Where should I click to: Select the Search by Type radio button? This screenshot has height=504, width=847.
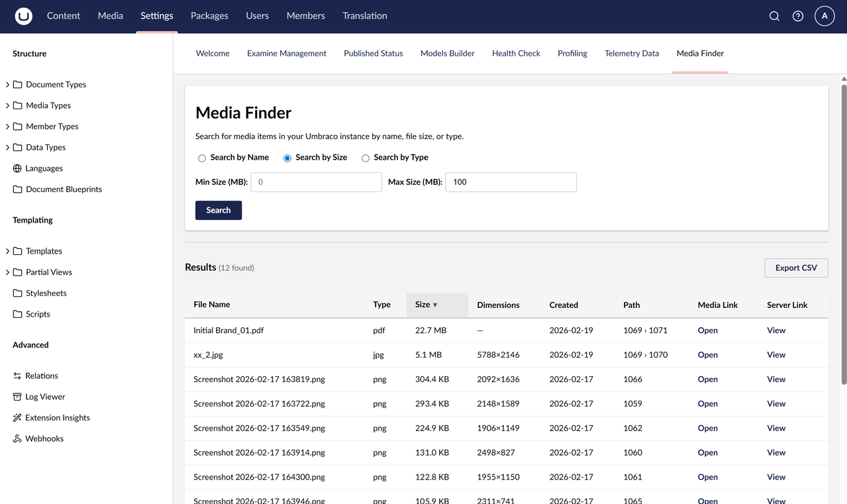coord(366,158)
